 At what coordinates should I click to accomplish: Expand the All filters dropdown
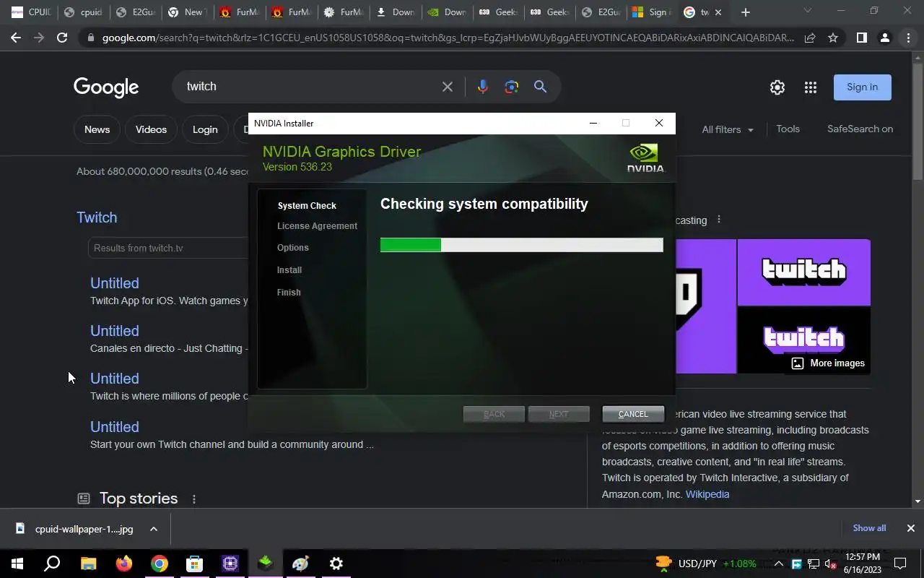(728, 129)
